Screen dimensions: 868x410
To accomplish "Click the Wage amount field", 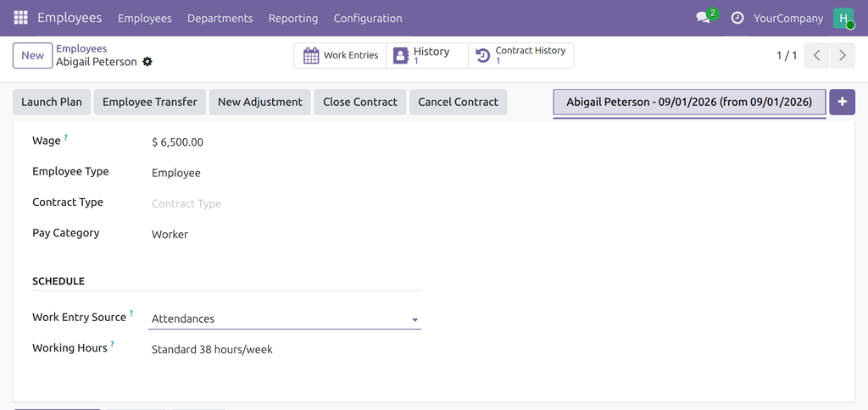I will tap(287, 142).
